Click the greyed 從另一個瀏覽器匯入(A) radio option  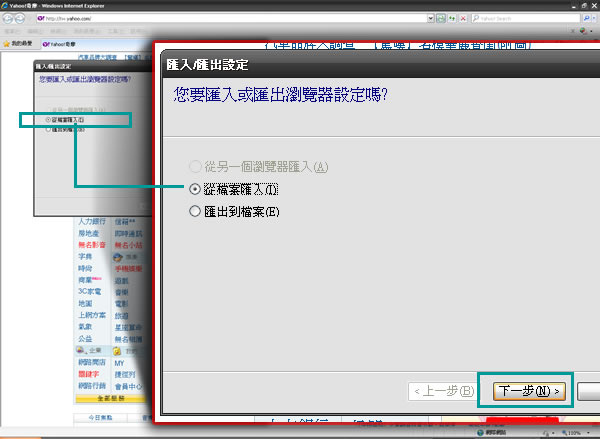(195, 167)
